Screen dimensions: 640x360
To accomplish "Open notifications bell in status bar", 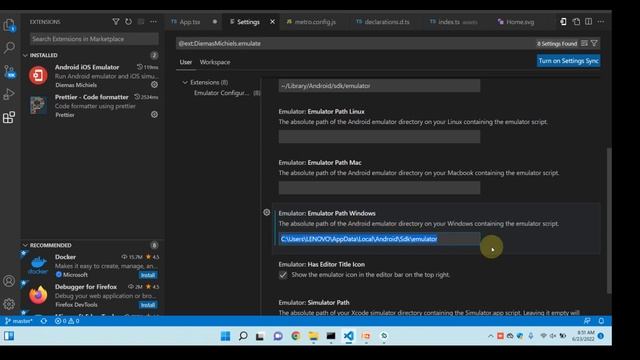I will (x=601, y=321).
